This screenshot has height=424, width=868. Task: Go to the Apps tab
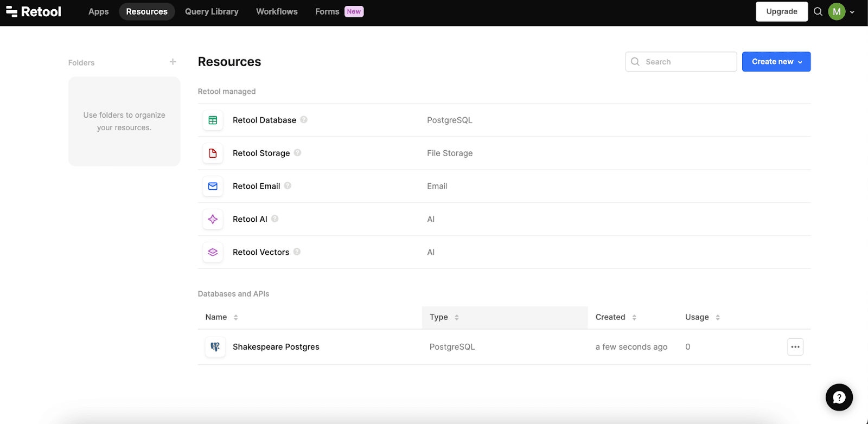pos(98,11)
